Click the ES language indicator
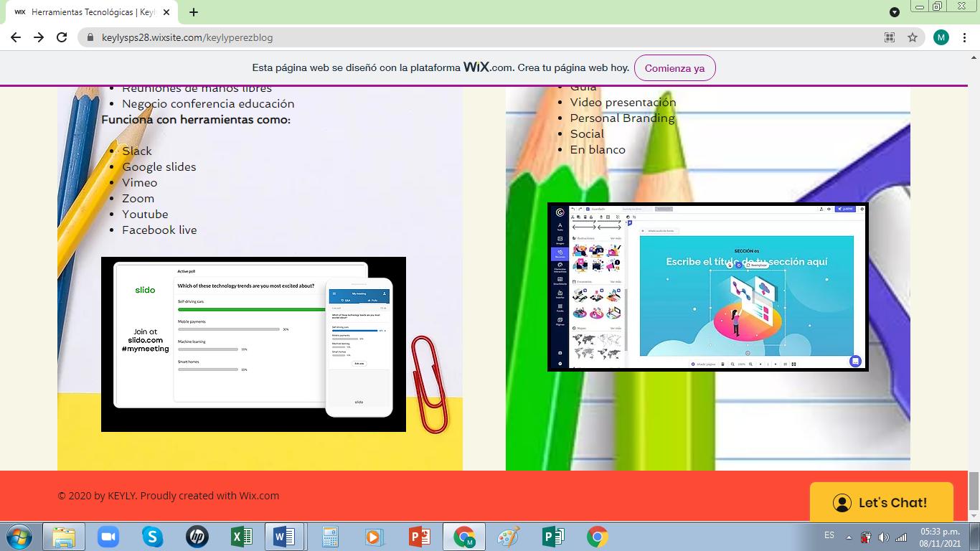Image resolution: width=980 pixels, height=551 pixels. pos(829,536)
